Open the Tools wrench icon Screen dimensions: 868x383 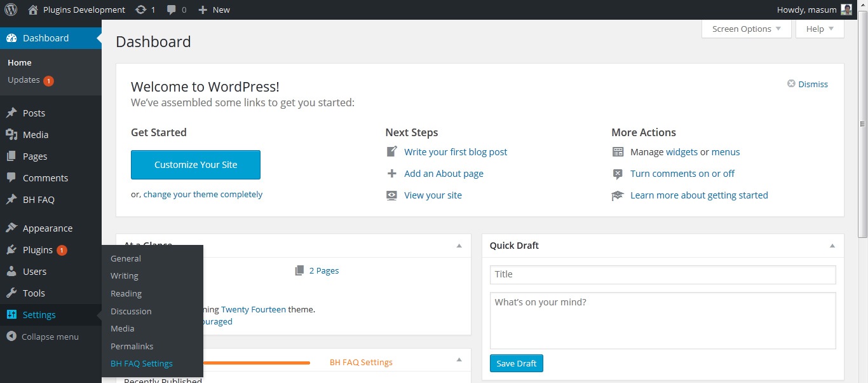click(11, 293)
